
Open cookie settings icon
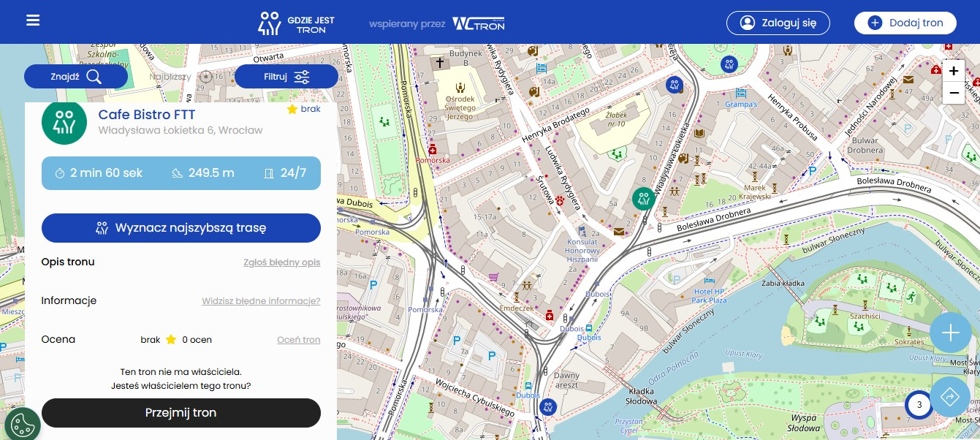coord(23,424)
